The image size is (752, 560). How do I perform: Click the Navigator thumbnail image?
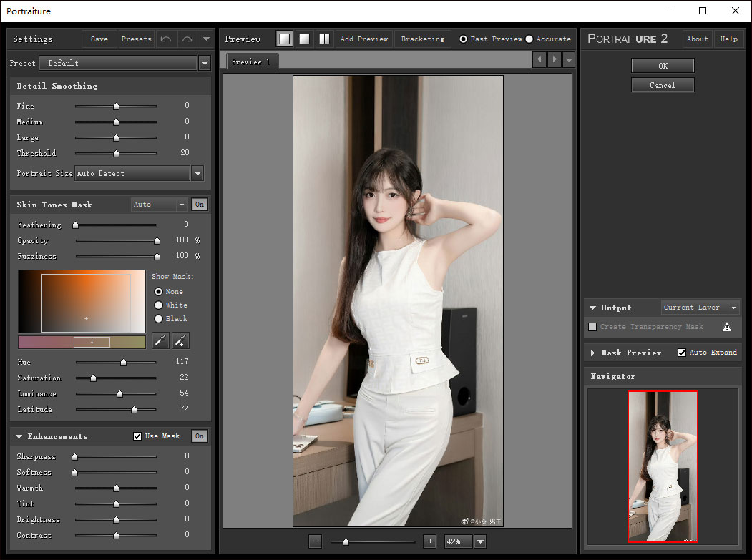pos(663,466)
